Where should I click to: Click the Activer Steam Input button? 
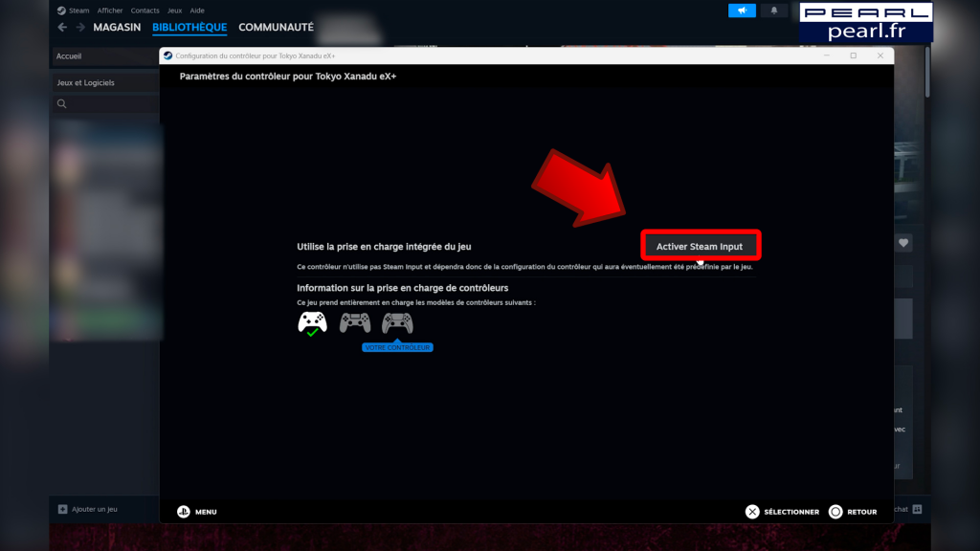[x=700, y=246]
